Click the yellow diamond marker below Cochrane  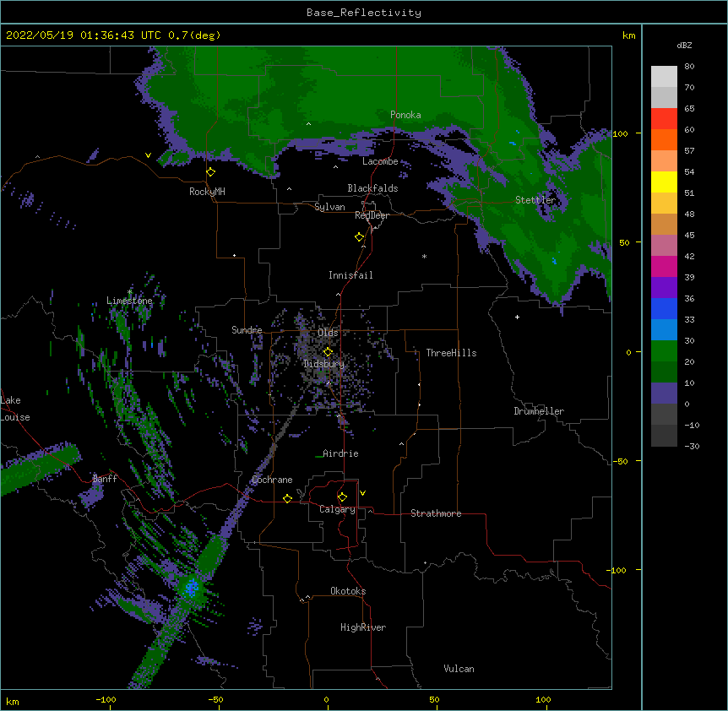click(287, 498)
